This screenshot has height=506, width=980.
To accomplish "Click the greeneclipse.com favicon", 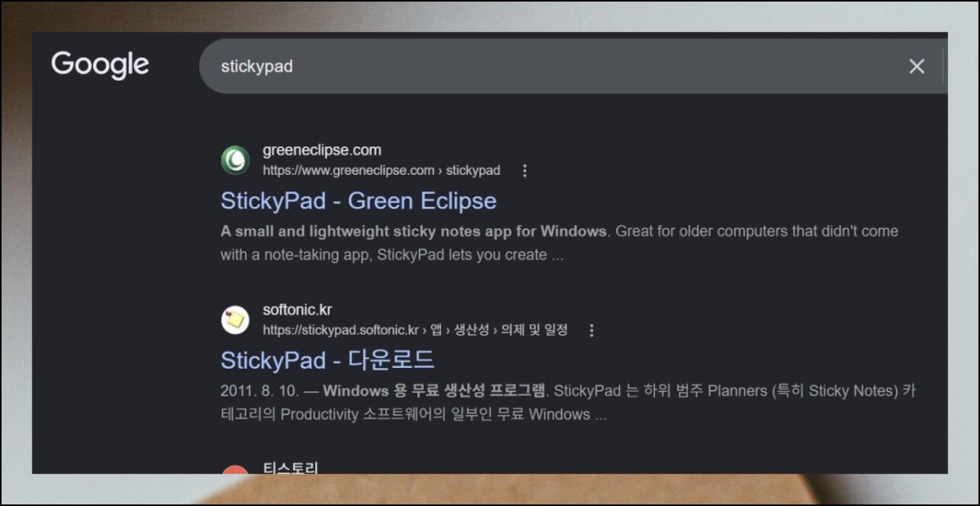I will coord(235,160).
